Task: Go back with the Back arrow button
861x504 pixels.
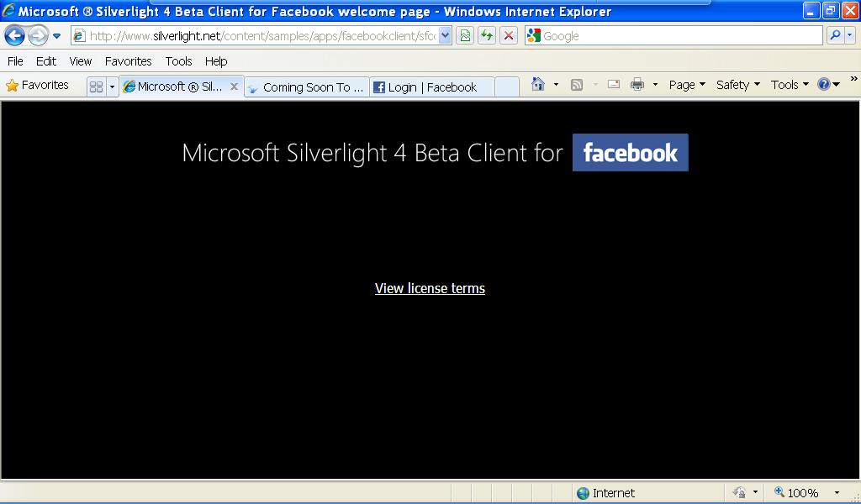Action: [x=15, y=36]
